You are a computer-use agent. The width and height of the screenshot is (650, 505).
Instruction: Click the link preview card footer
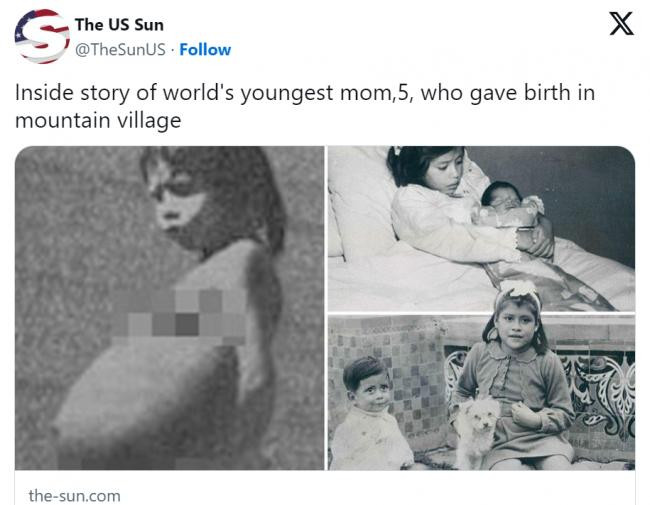click(x=325, y=488)
